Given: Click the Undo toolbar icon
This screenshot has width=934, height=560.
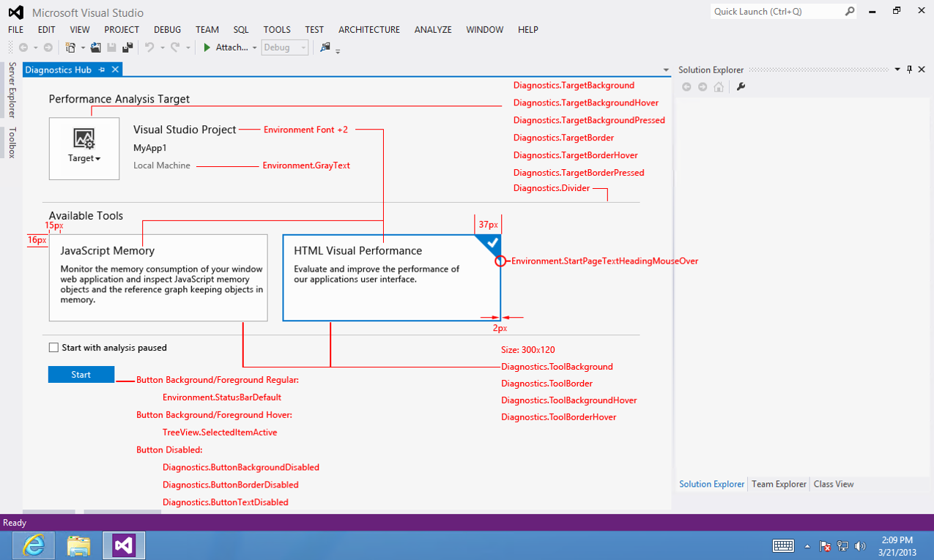Looking at the screenshot, I should coord(149,48).
